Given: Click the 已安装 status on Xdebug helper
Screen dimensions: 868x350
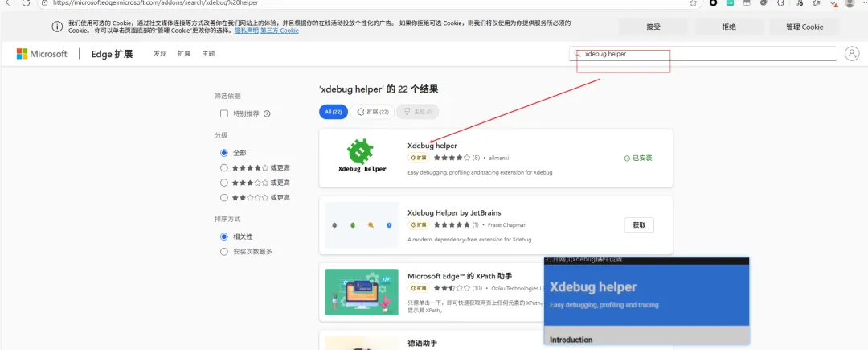Looking at the screenshot, I should pos(638,158).
